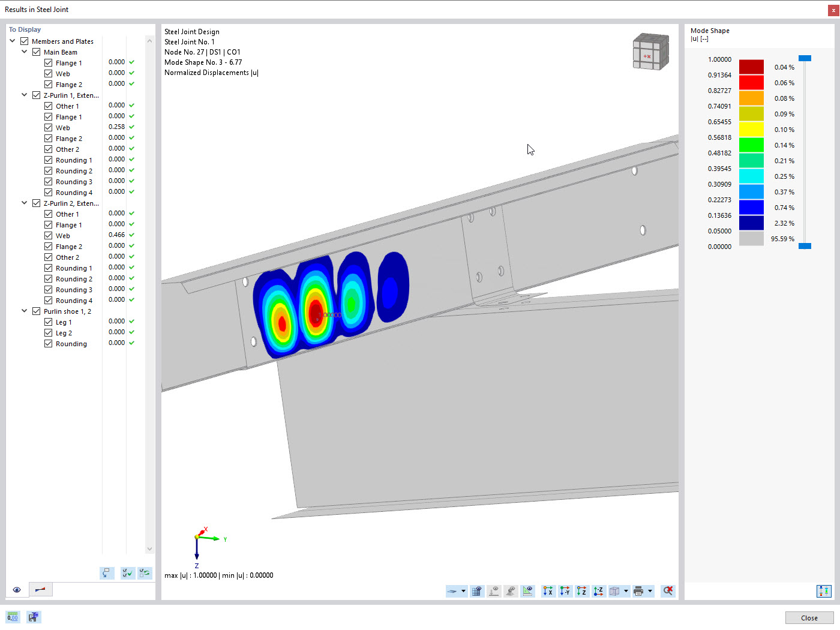Uncheck Members and Plates checkbox
The width and height of the screenshot is (840, 630).
[25, 41]
